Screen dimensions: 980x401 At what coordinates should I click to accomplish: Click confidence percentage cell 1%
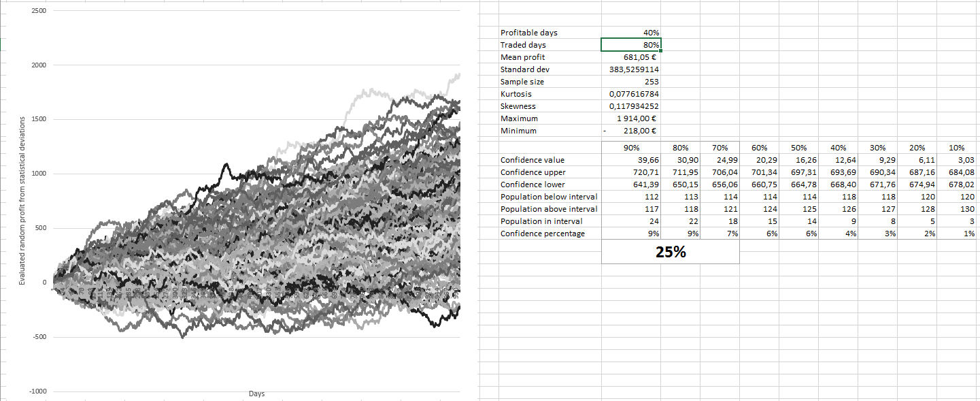[958, 234]
